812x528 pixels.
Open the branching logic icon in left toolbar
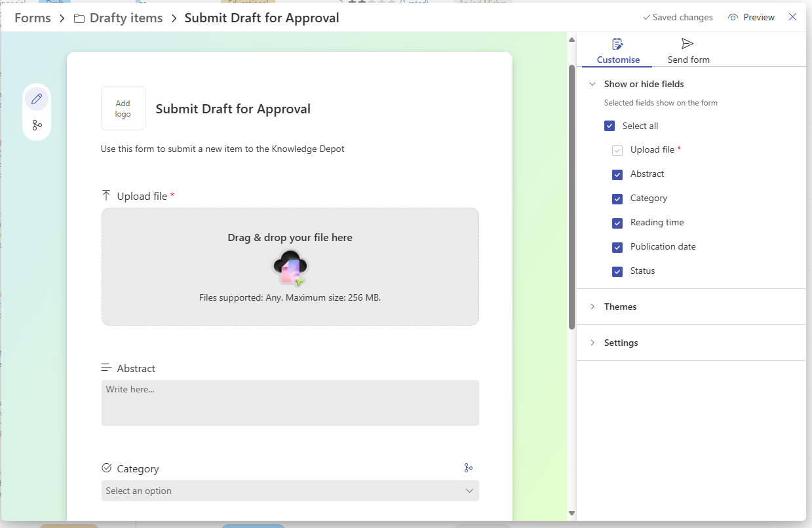tap(37, 125)
